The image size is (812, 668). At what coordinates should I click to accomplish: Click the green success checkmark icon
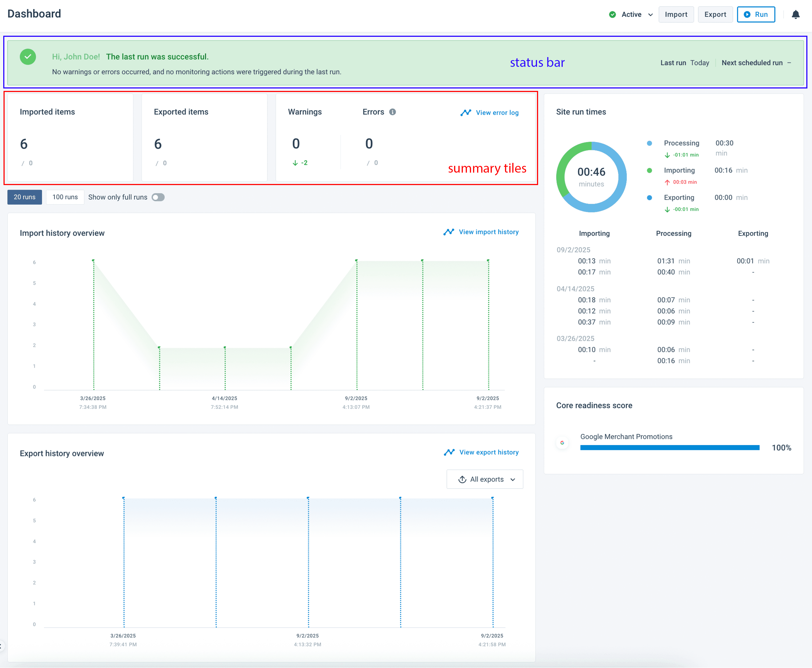(28, 57)
